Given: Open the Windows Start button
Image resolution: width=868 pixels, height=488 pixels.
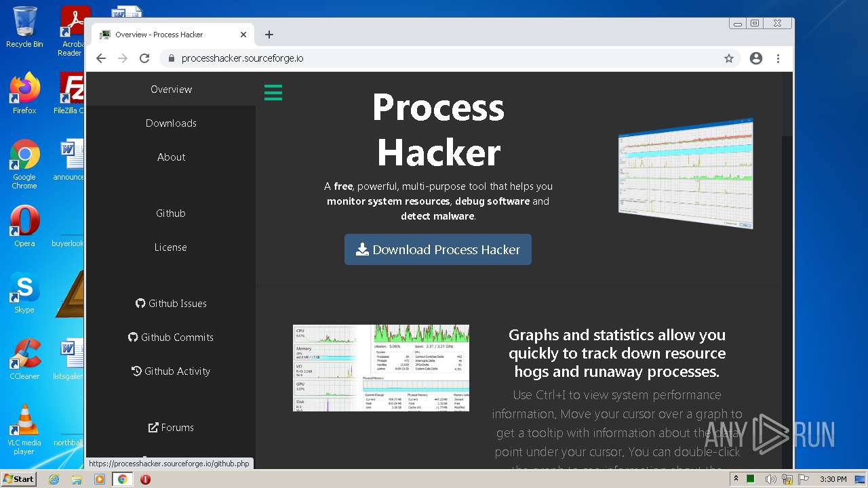Looking at the screenshot, I should pyautogui.click(x=19, y=479).
